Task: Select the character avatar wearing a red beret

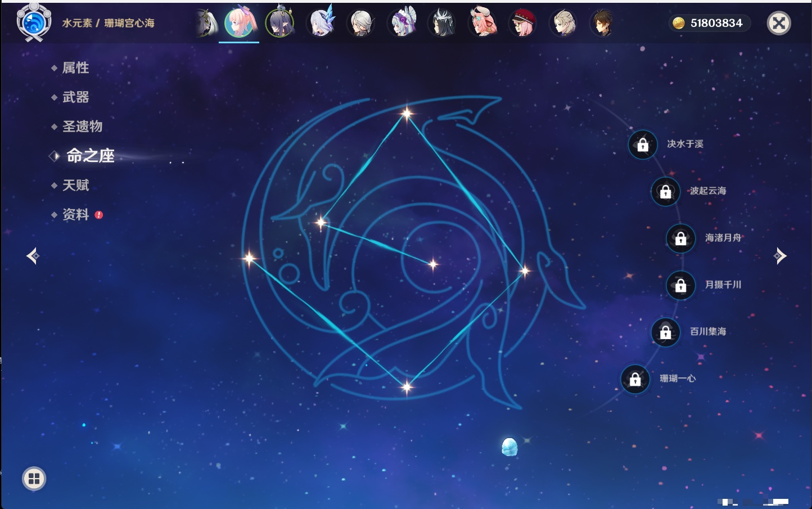Action: coord(522,24)
